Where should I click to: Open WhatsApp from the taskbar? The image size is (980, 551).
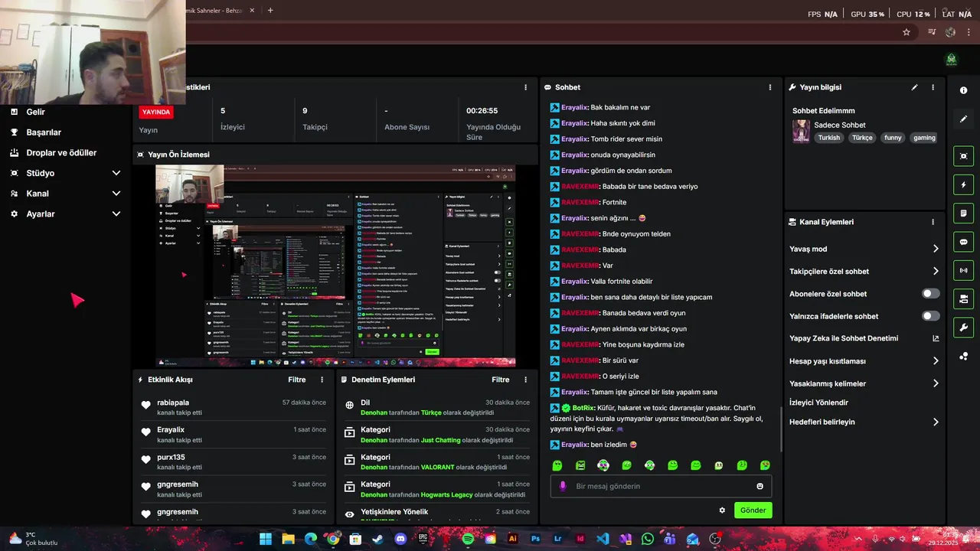coord(648,539)
